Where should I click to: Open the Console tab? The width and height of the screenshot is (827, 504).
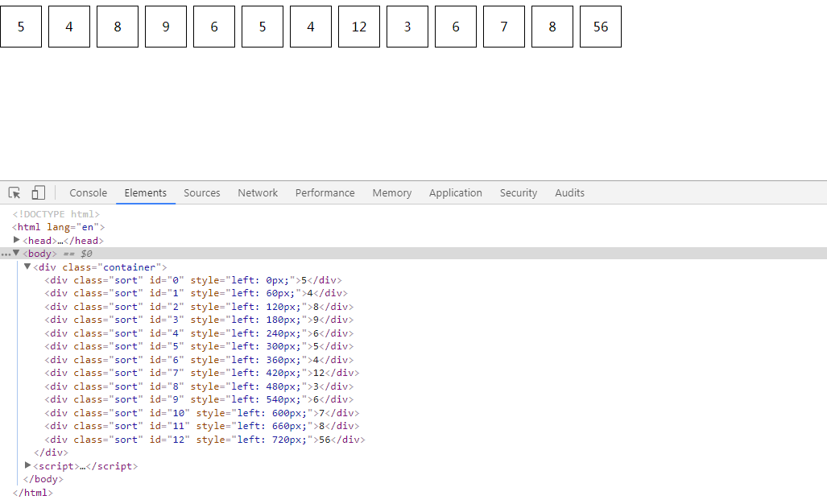pyautogui.click(x=88, y=193)
